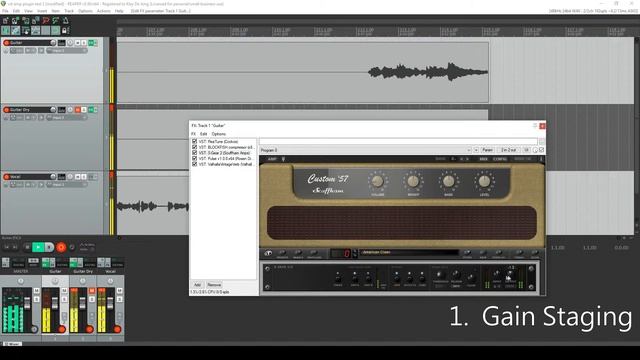The image size is (640, 360).
Task: Arm record on Guitar track
Action: [6, 42]
